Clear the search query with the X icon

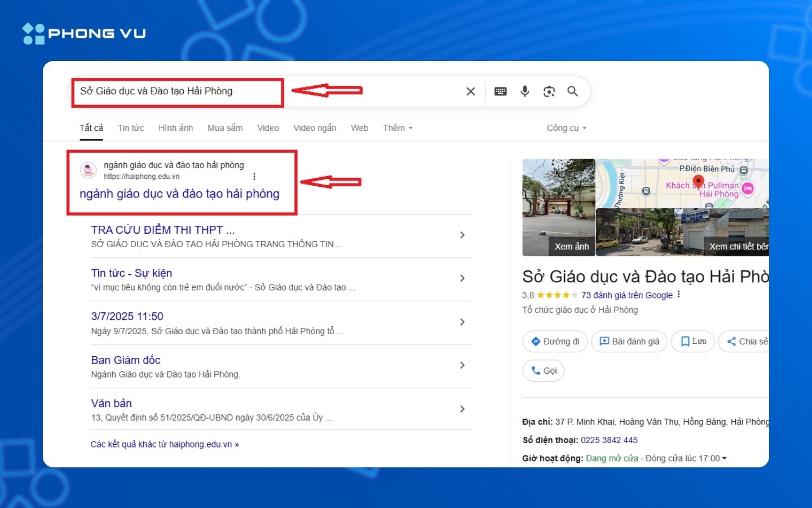coord(470,91)
